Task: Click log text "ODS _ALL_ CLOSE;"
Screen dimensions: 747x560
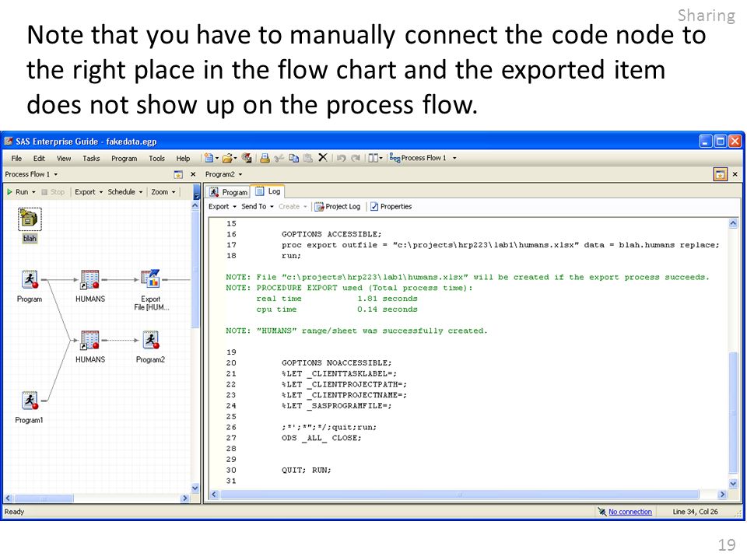Action: [x=321, y=438]
